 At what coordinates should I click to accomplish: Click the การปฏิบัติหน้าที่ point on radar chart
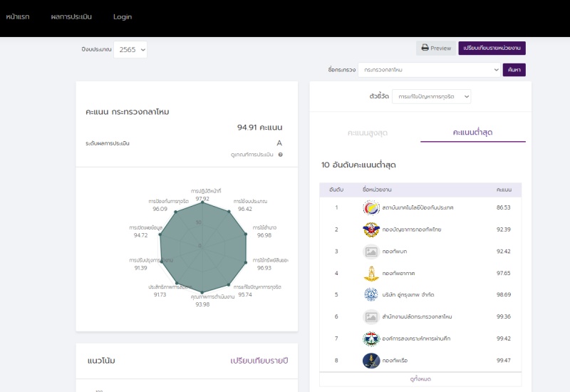(203, 202)
